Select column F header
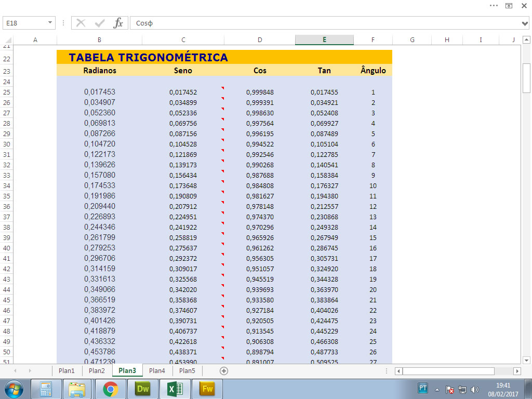The width and height of the screenshot is (532, 399). pyautogui.click(x=373, y=39)
